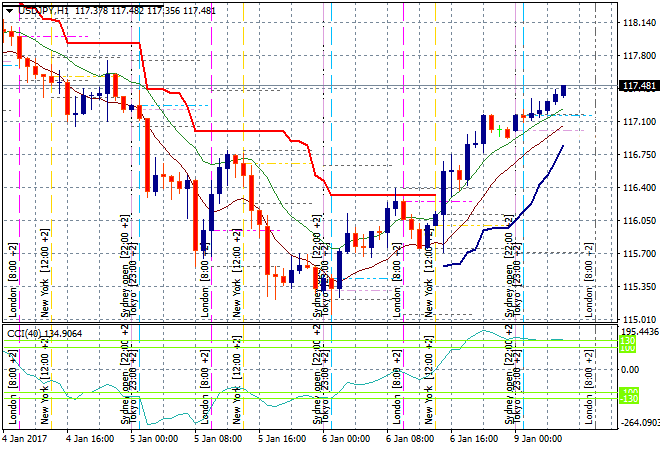Screen dimensions: 660x450
Task: Click the 115.700 price axis label
Action: tap(639, 253)
